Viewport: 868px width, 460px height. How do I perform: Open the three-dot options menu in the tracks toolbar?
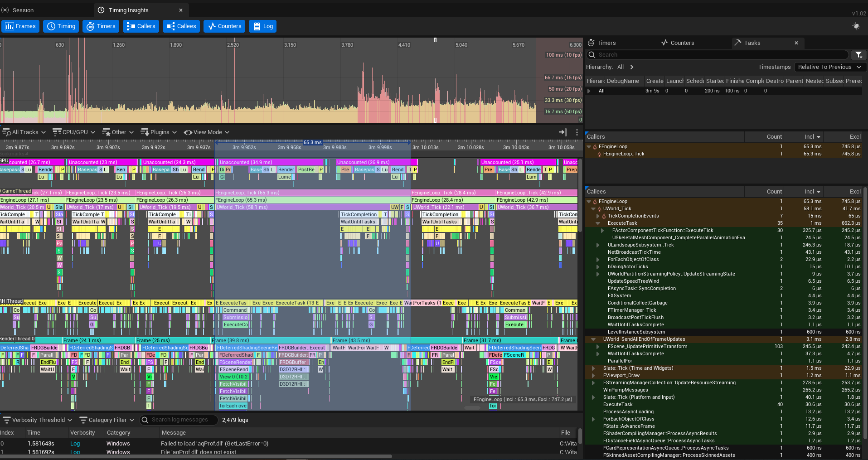(577, 132)
